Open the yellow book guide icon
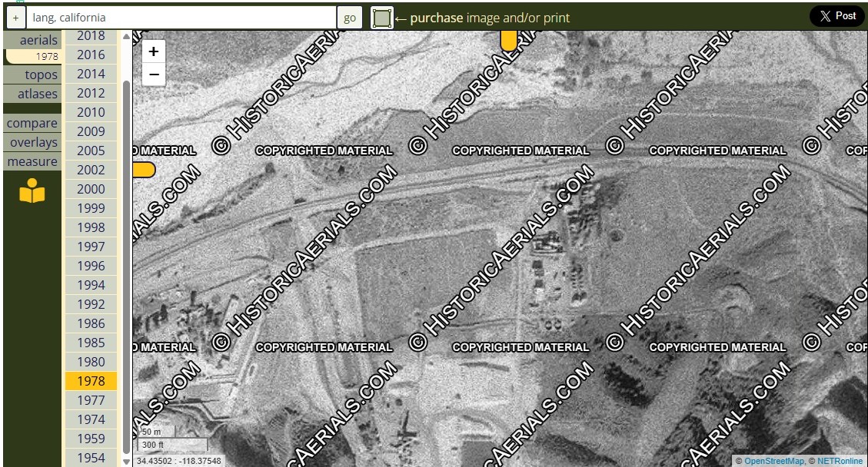This screenshot has height=467, width=868. [x=32, y=191]
